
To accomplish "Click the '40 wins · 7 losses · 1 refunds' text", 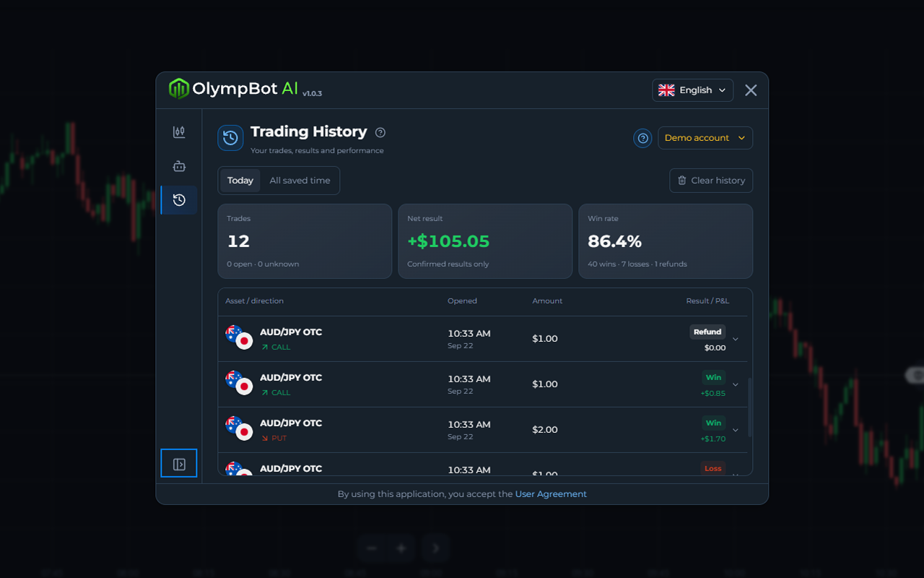I will tap(637, 264).
